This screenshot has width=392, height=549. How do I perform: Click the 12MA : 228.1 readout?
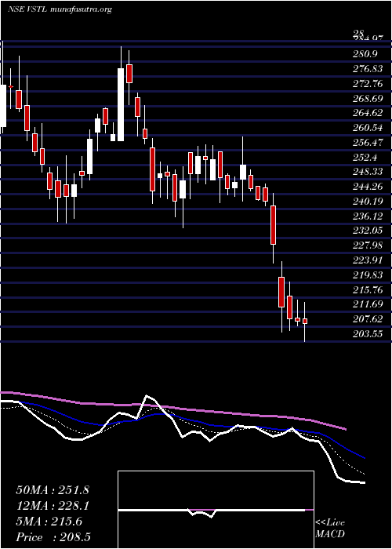coord(53,506)
